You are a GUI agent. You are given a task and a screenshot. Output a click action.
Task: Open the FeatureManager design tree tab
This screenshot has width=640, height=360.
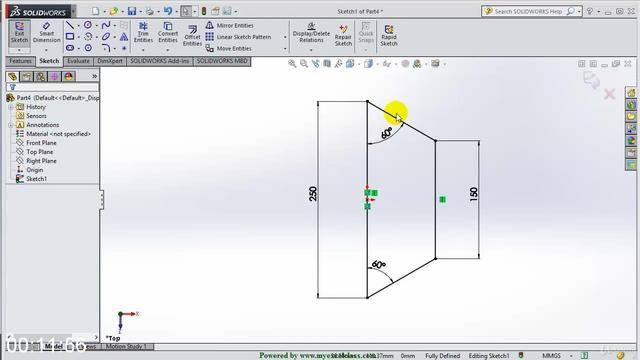pyautogui.click(x=13, y=76)
